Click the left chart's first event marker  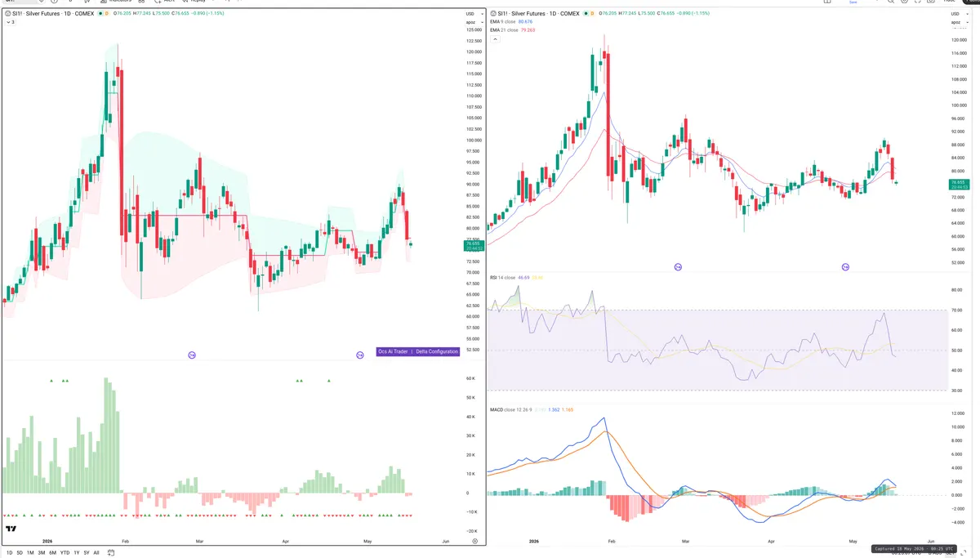point(192,355)
